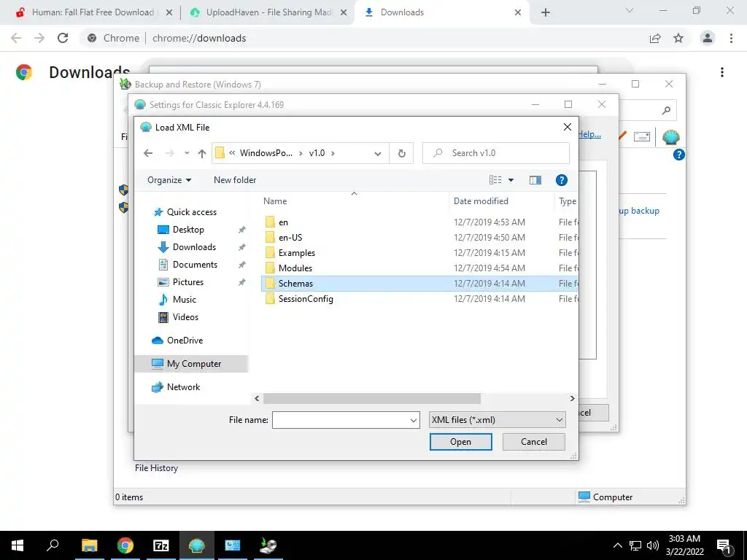Go to Documents in navigation pane

[x=195, y=265]
